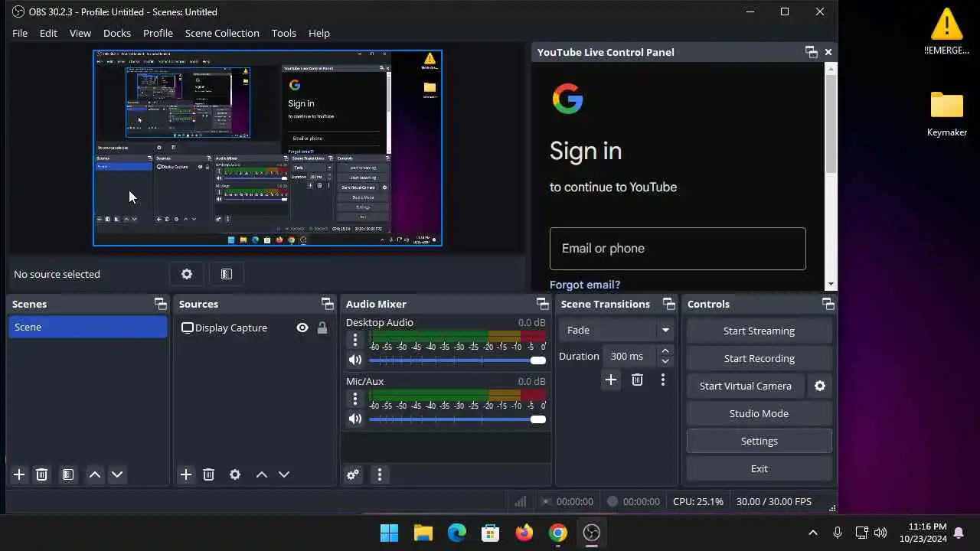This screenshot has height=551, width=980.
Task: Decrease transition duration stepper down
Action: click(665, 361)
